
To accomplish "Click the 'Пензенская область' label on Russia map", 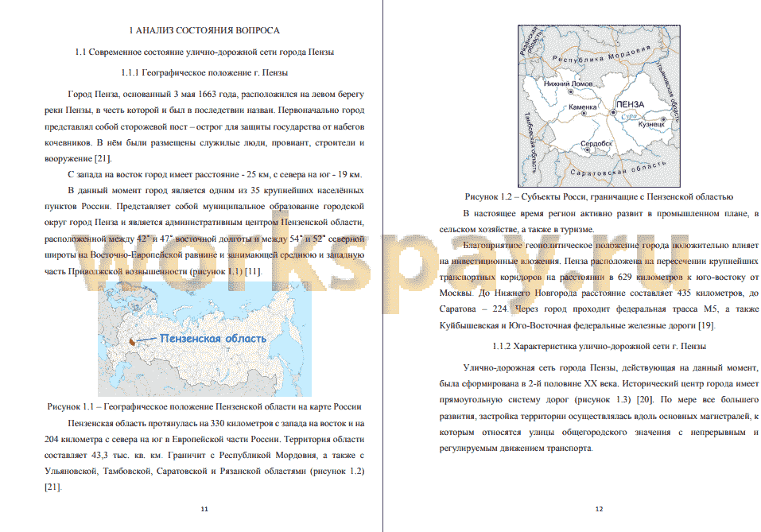I will (213, 338).
